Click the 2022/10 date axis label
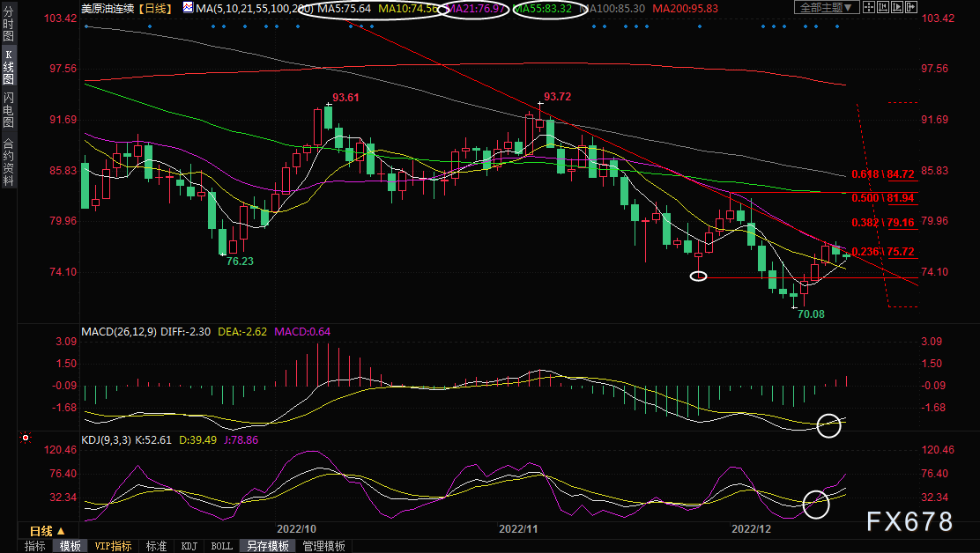 296,528
